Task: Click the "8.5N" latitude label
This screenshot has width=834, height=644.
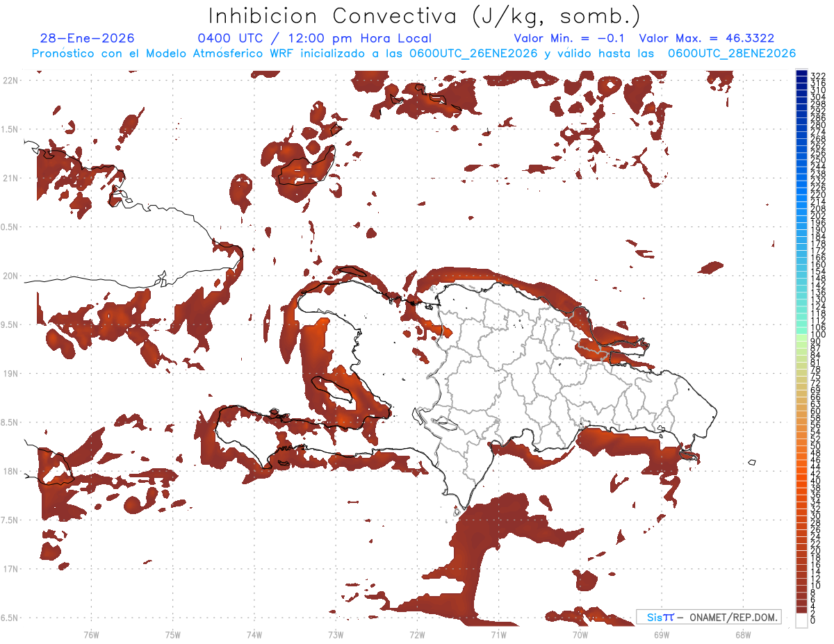Action: [10, 422]
